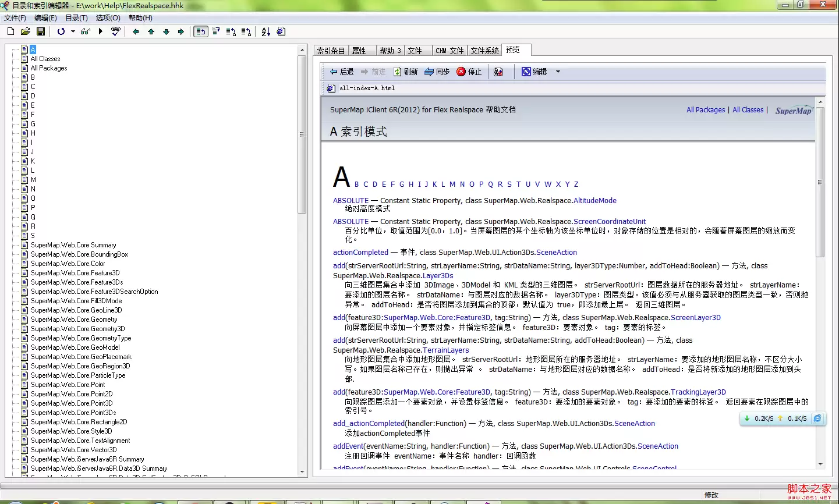Select tree item SuperMap.Web.Core.Feature3D
The image size is (839, 504).
[75, 273]
